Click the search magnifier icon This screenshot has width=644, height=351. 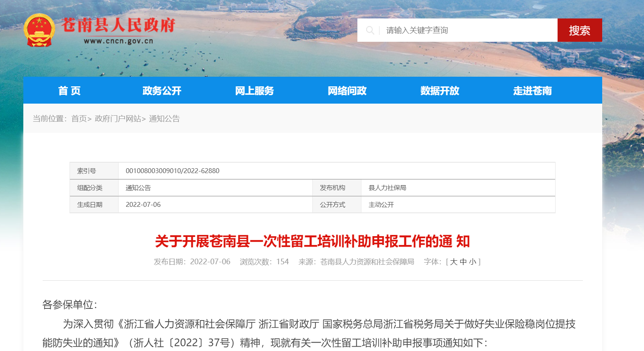370,30
